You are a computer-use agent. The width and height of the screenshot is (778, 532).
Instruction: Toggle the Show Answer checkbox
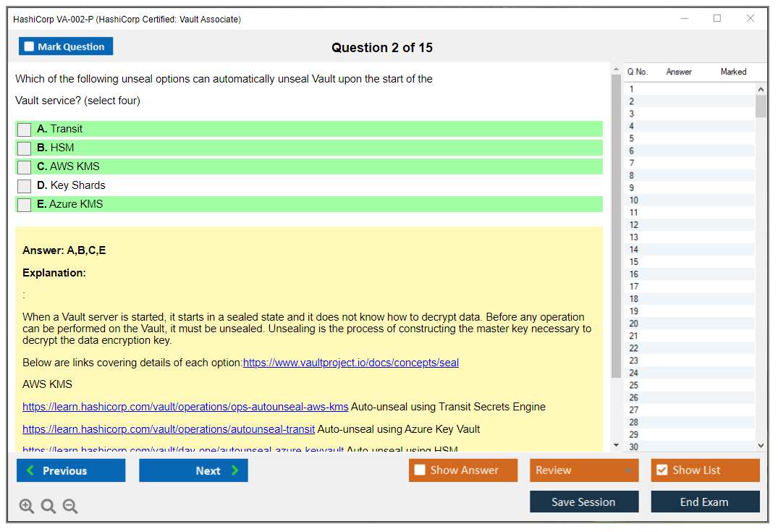coord(420,470)
